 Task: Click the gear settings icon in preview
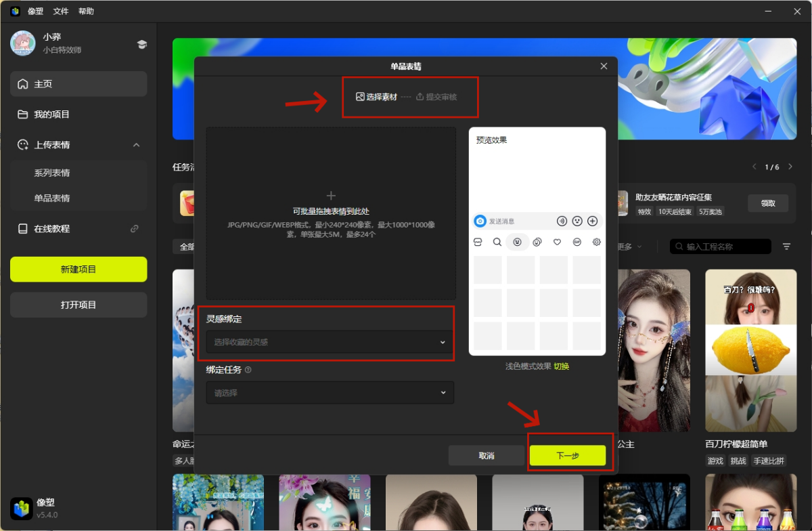coord(597,242)
